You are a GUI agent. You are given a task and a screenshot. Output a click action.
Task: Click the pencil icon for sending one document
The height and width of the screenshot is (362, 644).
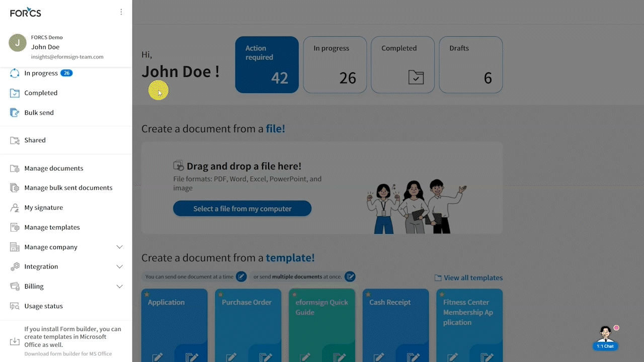click(x=242, y=277)
